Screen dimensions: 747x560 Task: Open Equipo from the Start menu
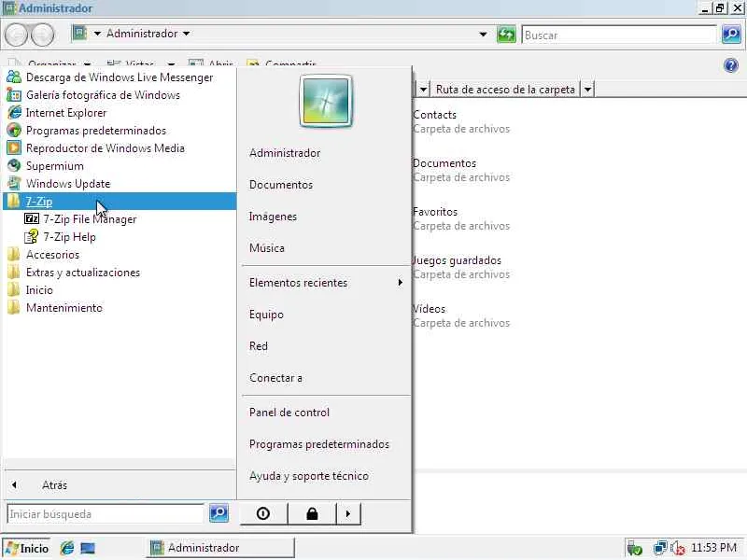click(x=266, y=315)
